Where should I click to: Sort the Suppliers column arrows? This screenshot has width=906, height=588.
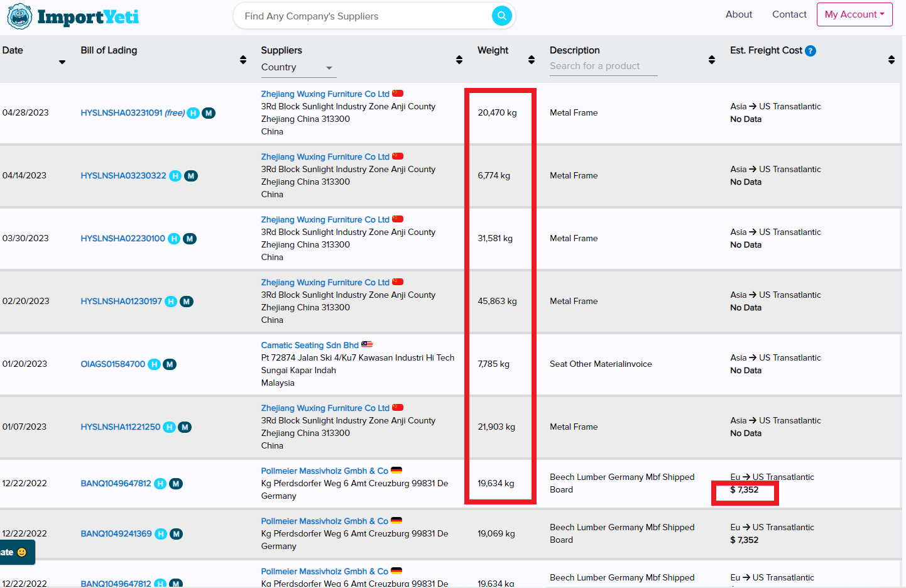459,60
